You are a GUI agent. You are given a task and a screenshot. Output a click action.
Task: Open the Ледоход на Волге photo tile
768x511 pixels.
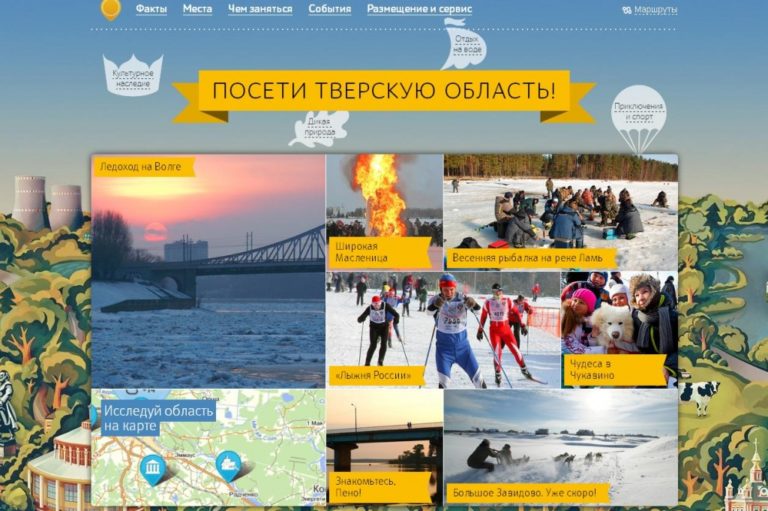point(208,270)
